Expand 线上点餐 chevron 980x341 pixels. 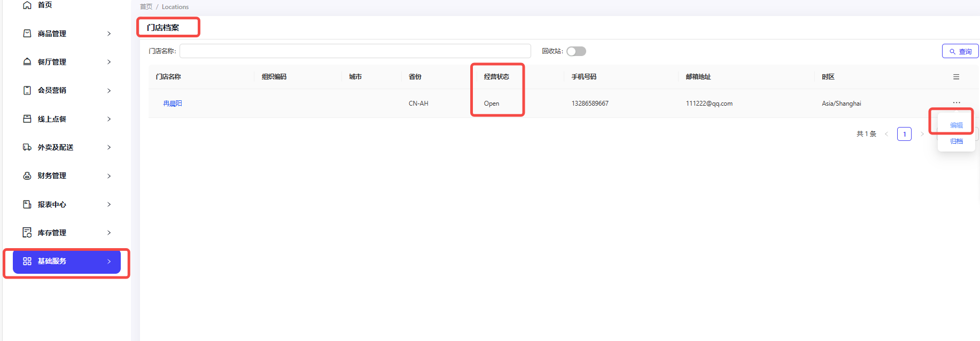pos(109,119)
